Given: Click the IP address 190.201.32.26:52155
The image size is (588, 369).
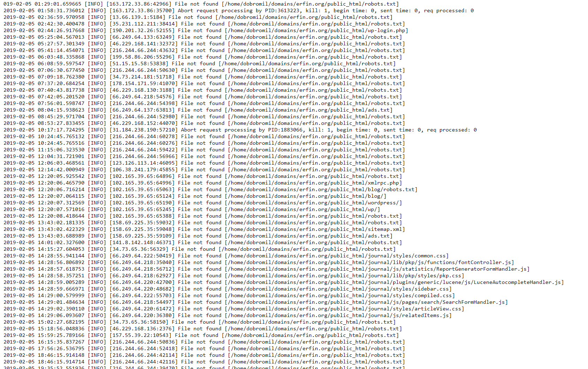Looking at the screenshot, I should [142, 30].
